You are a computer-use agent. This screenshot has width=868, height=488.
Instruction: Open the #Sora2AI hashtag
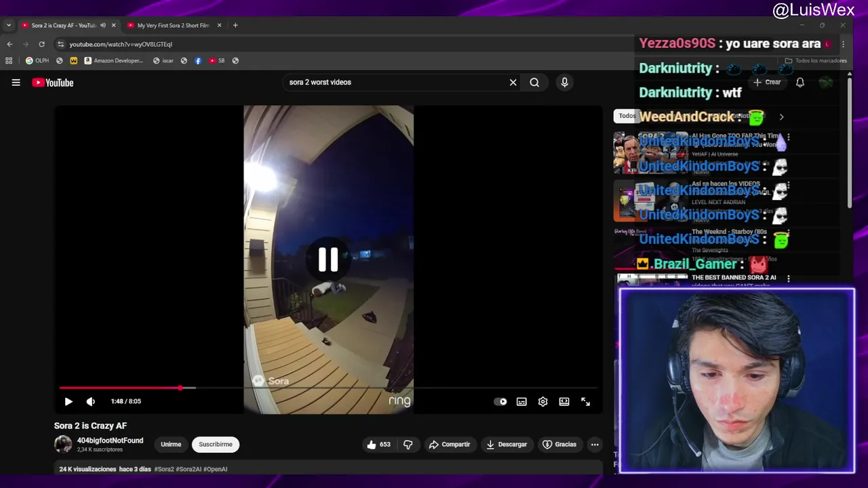189,469
